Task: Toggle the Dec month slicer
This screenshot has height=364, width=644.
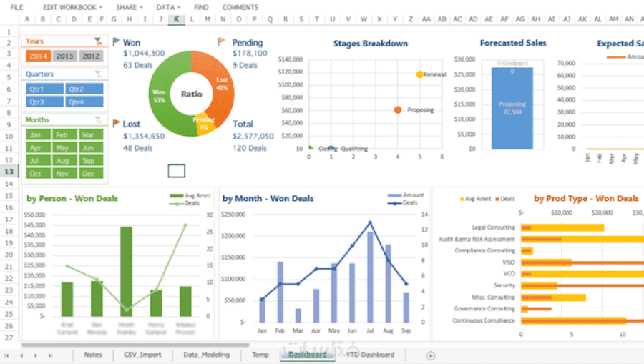Action: pyautogui.click(x=91, y=173)
